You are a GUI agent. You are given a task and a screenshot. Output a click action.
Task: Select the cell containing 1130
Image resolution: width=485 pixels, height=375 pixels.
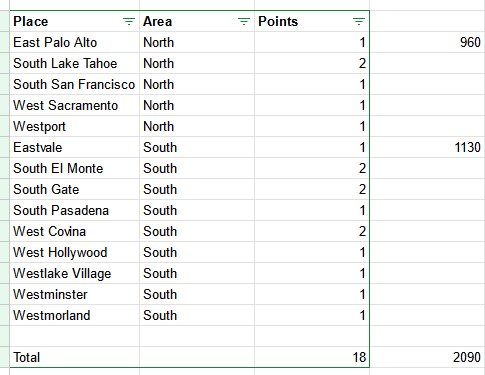(x=427, y=147)
